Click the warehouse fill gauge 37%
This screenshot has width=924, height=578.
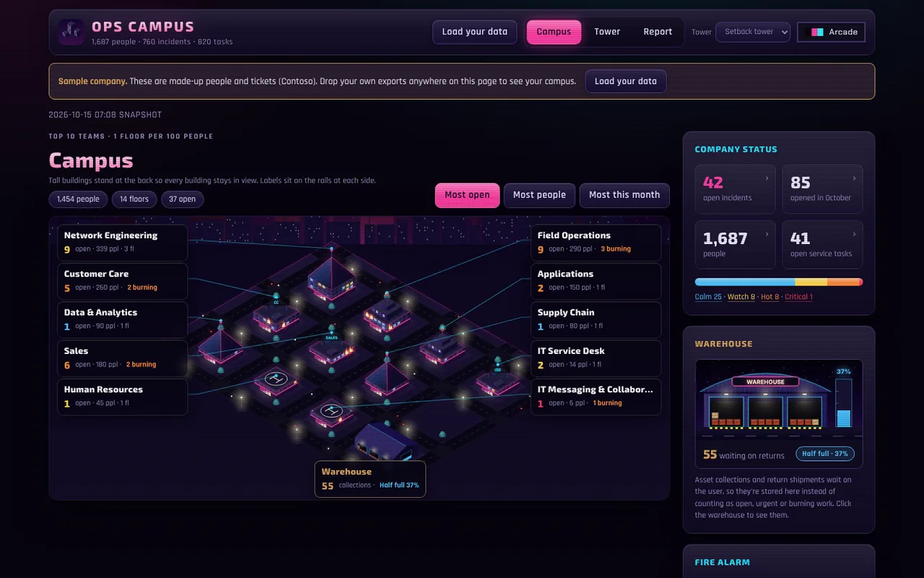coord(843,397)
